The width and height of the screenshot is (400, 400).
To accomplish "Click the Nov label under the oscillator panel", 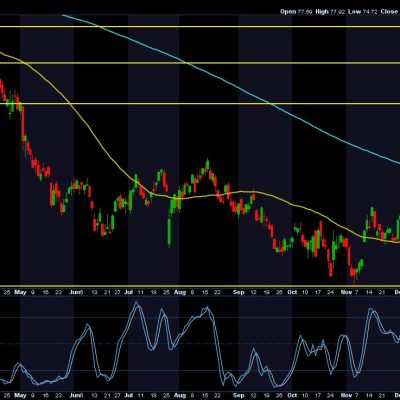I will [347, 395].
